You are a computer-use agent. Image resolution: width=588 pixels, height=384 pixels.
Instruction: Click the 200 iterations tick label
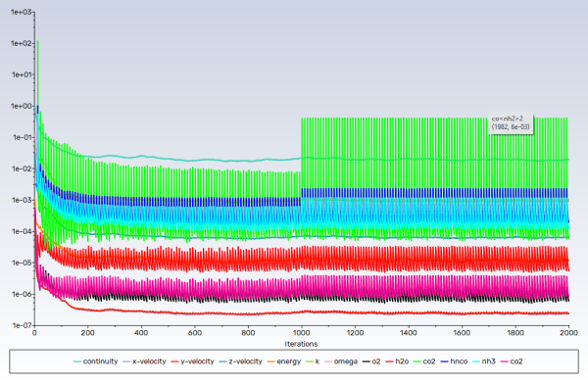(x=88, y=333)
